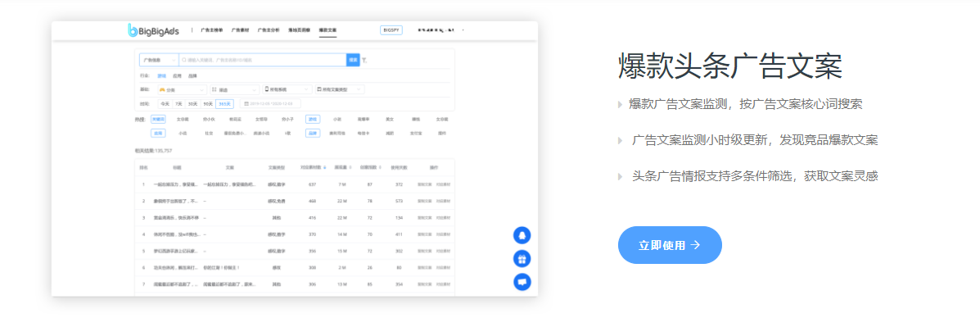
Task: Click the sort arrows on 展现量 column
Action: pos(350,167)
